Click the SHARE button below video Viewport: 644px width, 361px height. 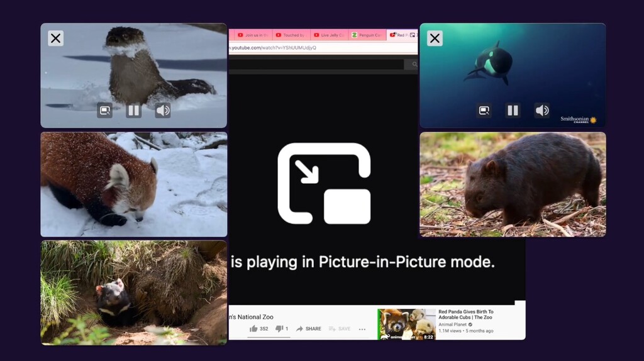coord(309,328)
